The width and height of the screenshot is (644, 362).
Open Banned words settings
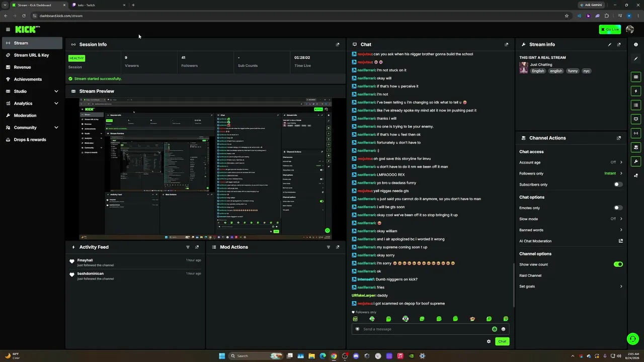(x=571, y=230)
